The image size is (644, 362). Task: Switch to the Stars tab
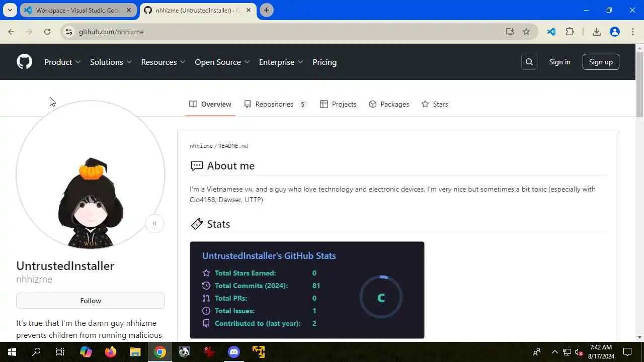click(435, 104)
